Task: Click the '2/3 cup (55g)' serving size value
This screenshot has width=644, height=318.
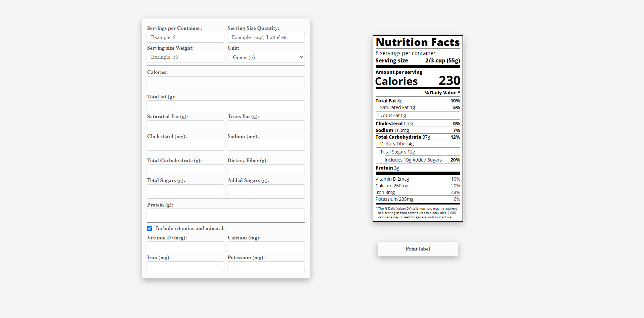Action: pyautogui.click(x=442, y=60)
